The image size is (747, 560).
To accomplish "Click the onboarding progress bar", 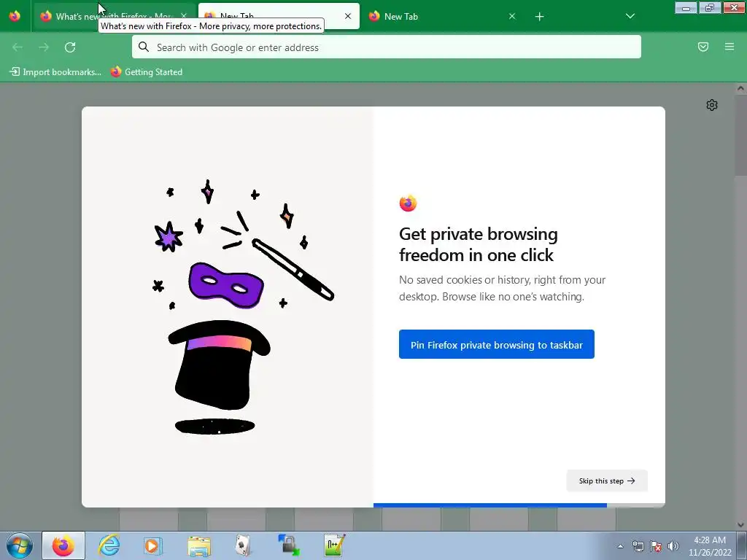I will tap(519, 505).
